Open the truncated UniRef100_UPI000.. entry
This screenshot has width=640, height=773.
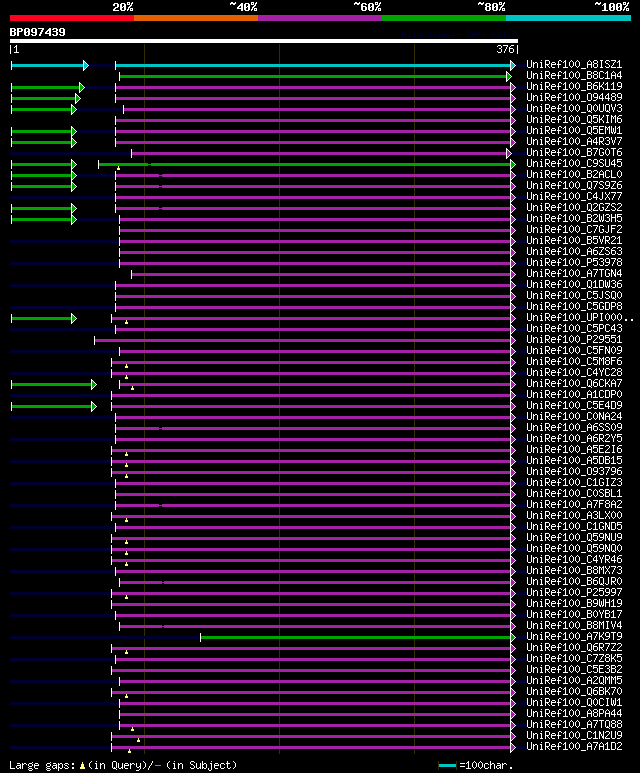(x=579, y=317)
